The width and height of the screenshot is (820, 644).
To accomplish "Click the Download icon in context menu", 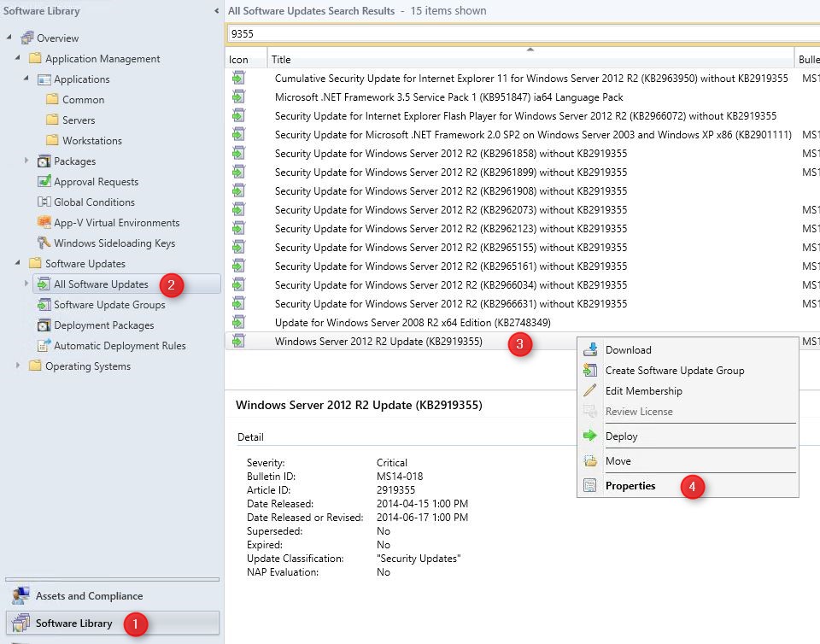I will [x=590, y=349].
